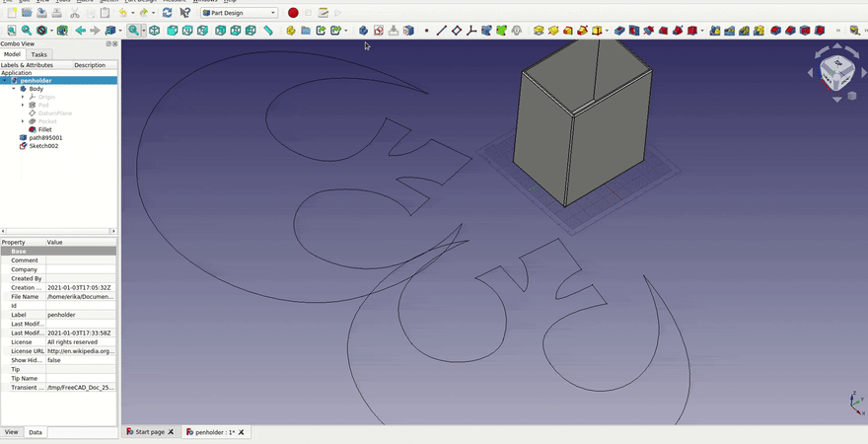The width and height of the screenshot is (868, 444).
Task: Open additive primitive dropdown arrow
Action: click(x=608, y=31)
